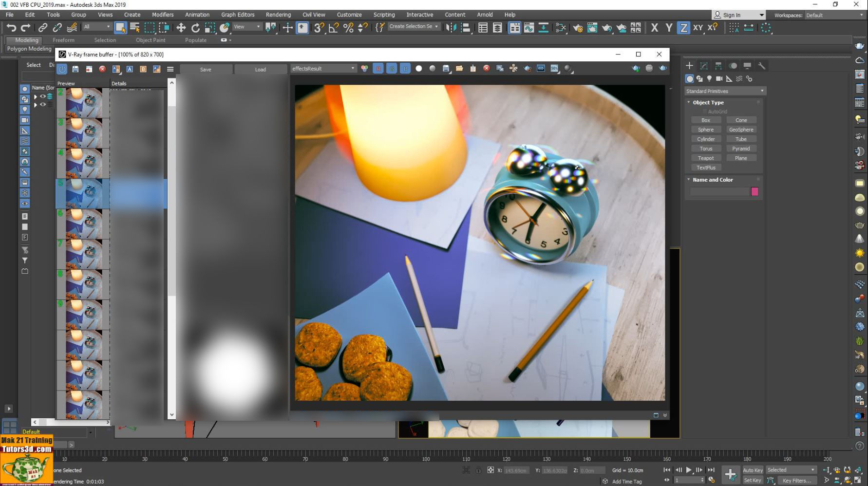This screenshot has width=868, height=486.
Task: Open the reference coordinate View dropdown
Action: (x=247, y=27)
